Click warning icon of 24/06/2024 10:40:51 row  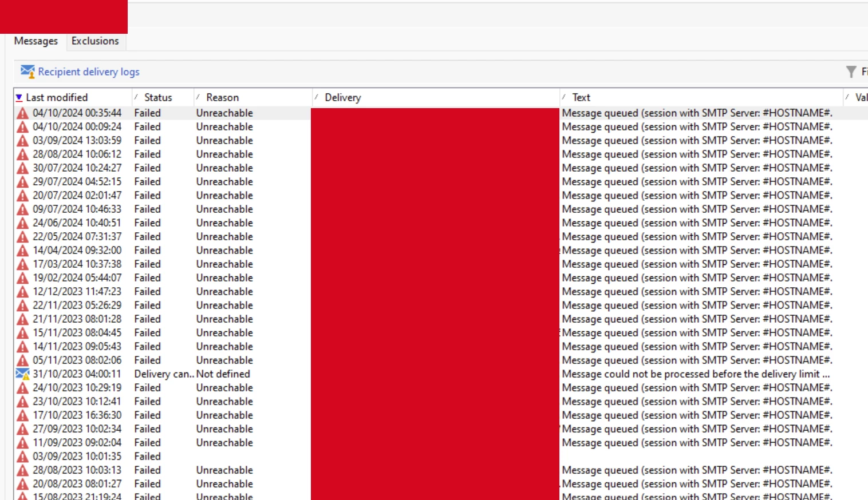22,223
